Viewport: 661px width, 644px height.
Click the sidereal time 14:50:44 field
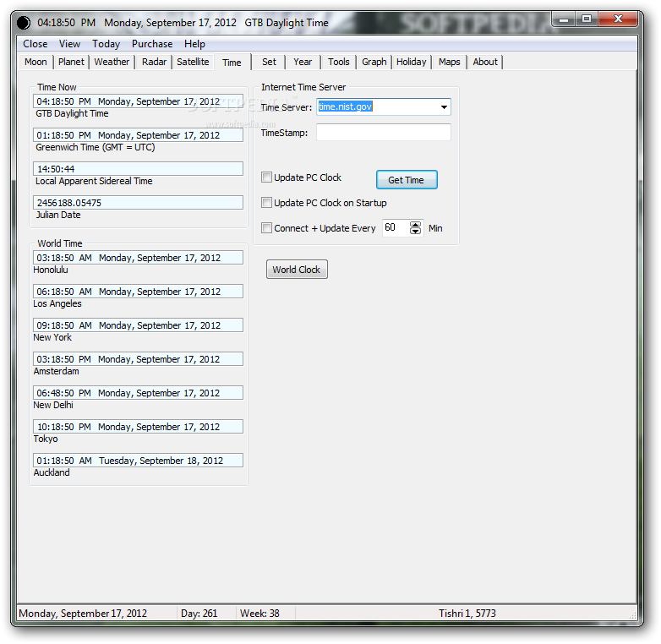(x=139, y=168)
